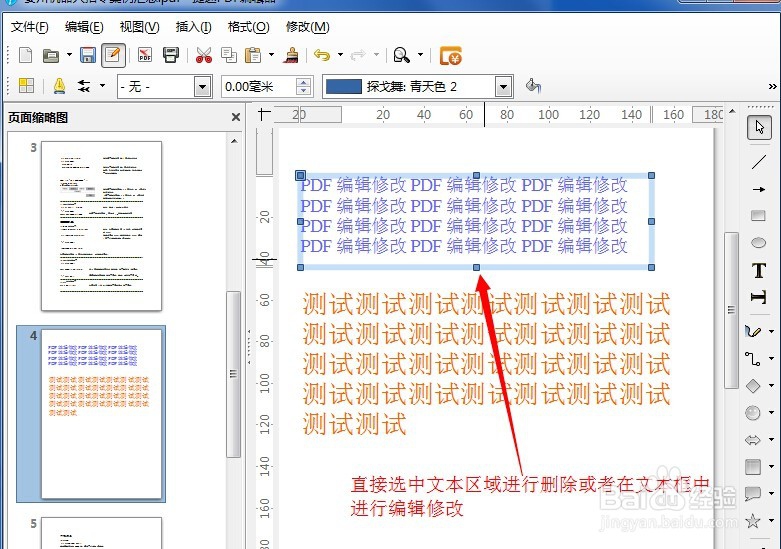This screenshot has height=549, width=781.
Task: Choose the ellipse tool
Action: [758, 243]
